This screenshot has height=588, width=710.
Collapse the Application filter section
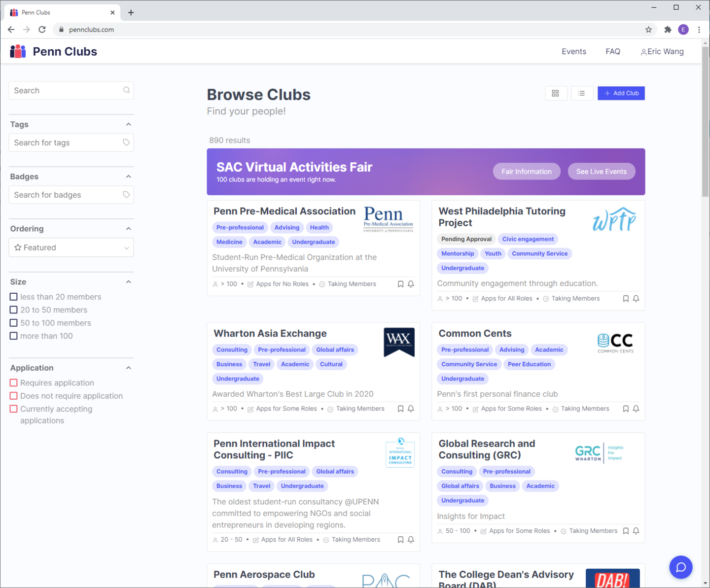pos(128,368)
